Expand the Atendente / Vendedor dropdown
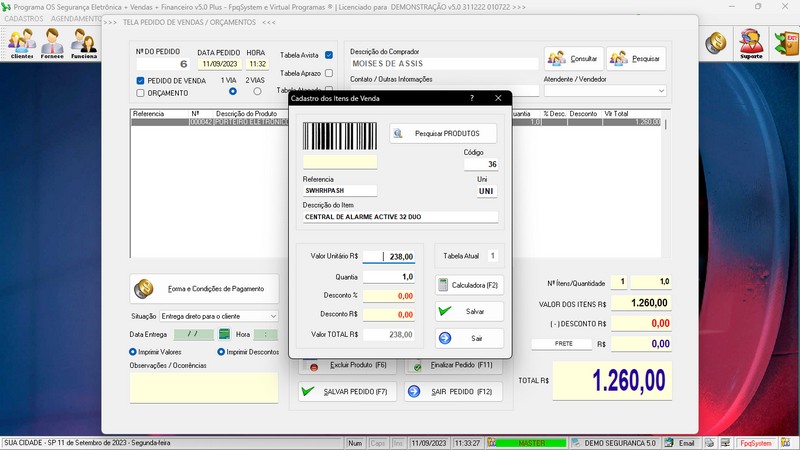The image size is (800, 450). (661, 91)
